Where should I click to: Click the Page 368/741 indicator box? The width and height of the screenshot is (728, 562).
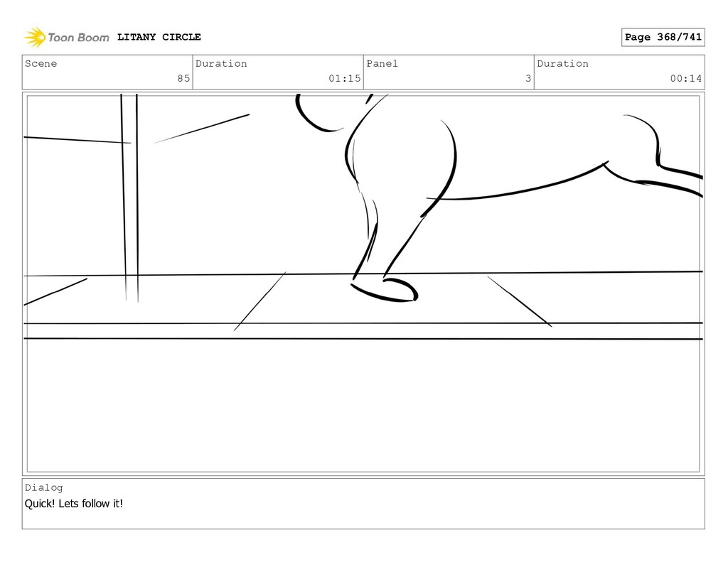[x=663, y=37]
